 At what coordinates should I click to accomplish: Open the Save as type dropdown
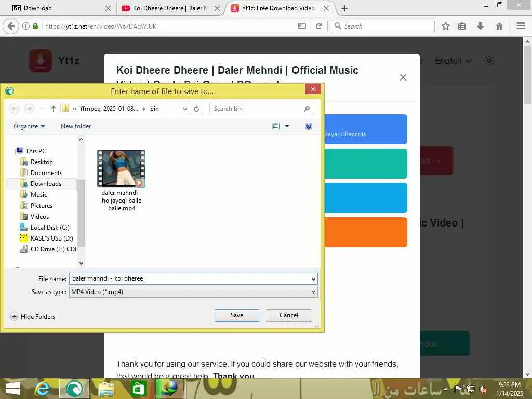[193, 292]
